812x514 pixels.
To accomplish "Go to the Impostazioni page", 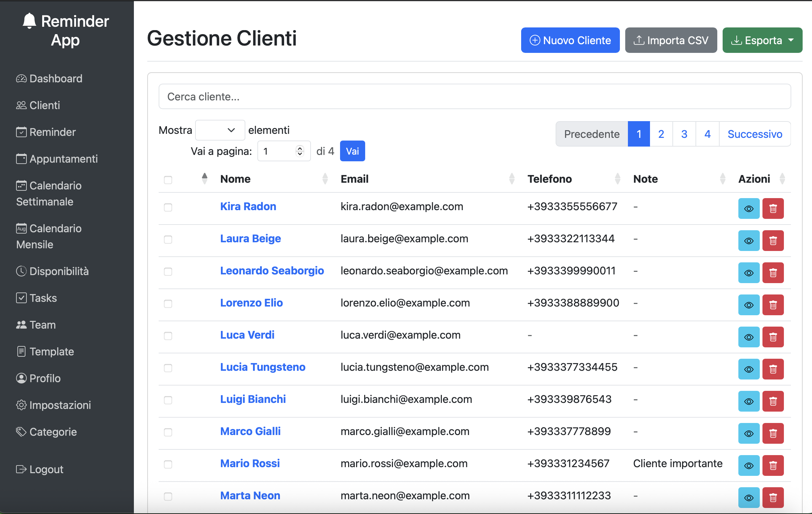I will point(60,405).
